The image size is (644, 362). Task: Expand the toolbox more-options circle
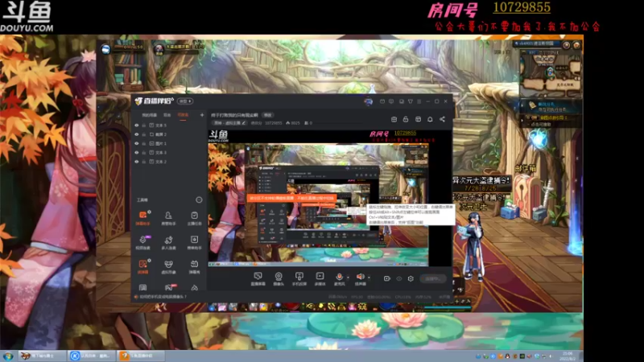coord(199,200)
